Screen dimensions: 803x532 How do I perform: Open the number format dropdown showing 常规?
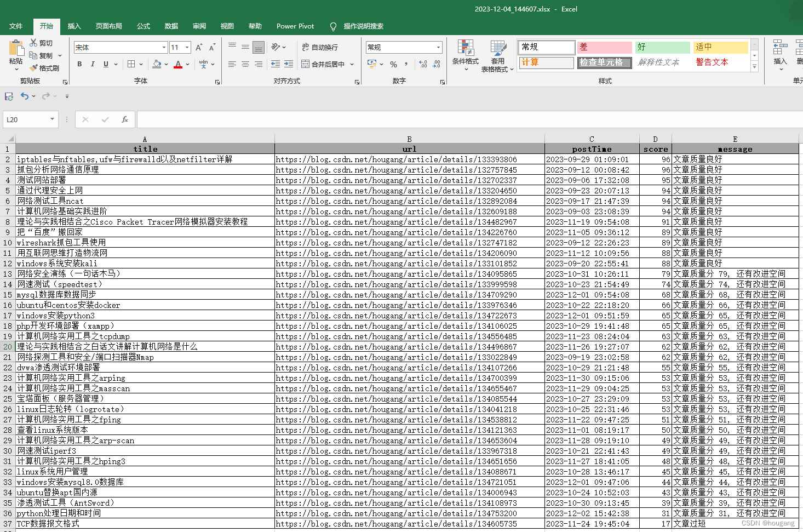point(438,48)
